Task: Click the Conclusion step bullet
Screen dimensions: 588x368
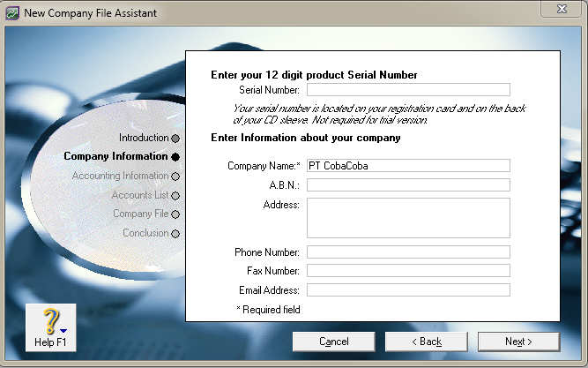Action: [175, 234]
